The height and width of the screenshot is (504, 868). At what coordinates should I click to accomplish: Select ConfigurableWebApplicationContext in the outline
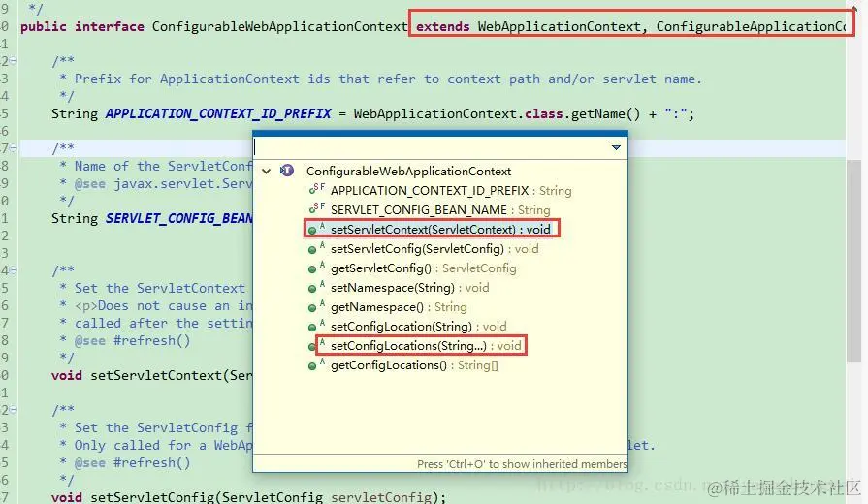[x=408, y=171]
